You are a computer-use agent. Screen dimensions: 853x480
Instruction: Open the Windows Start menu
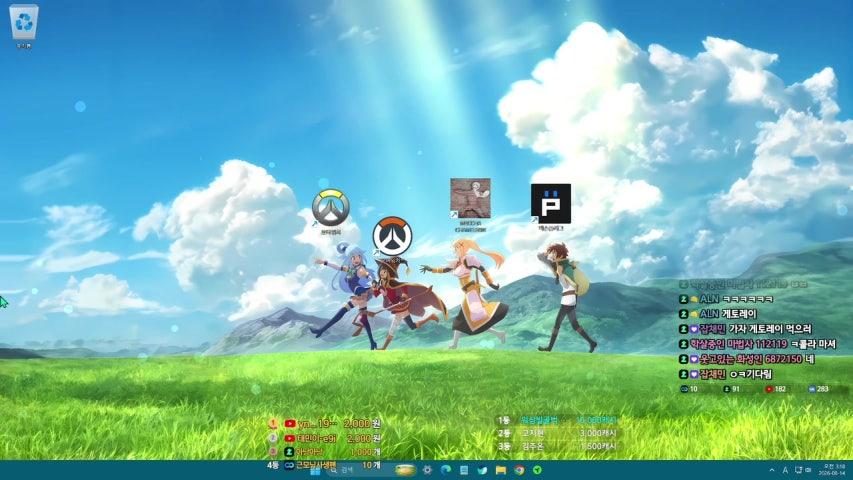315,470
